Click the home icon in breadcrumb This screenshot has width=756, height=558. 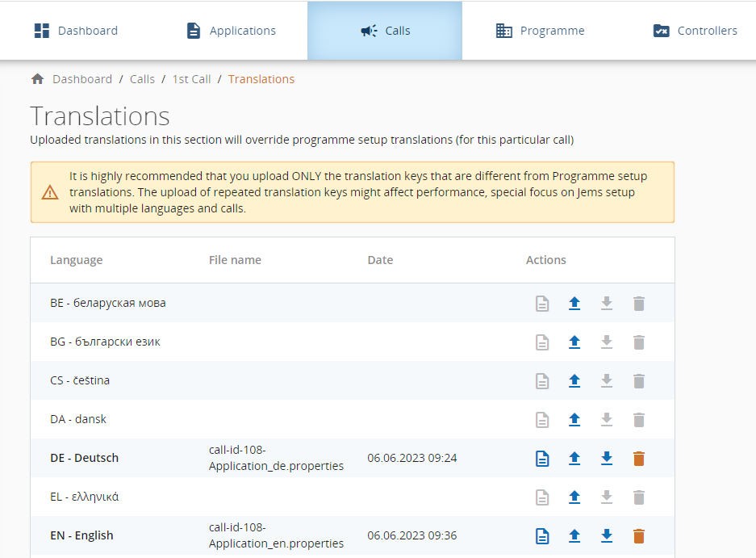click(x=37, y=79)
